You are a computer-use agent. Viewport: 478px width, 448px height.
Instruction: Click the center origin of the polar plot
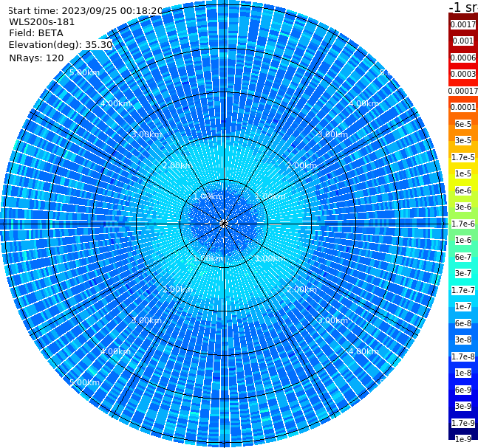(x=224, y=224)
